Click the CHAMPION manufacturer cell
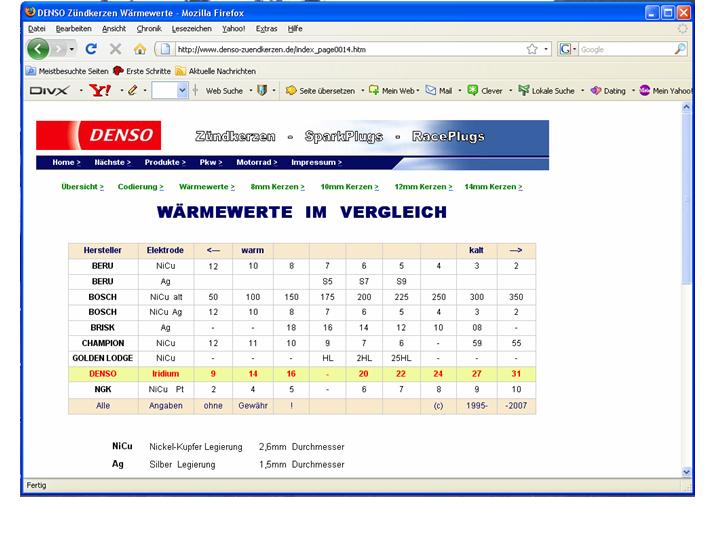The width and height of the screenshot is (720, 540). [x=103, y=343]
